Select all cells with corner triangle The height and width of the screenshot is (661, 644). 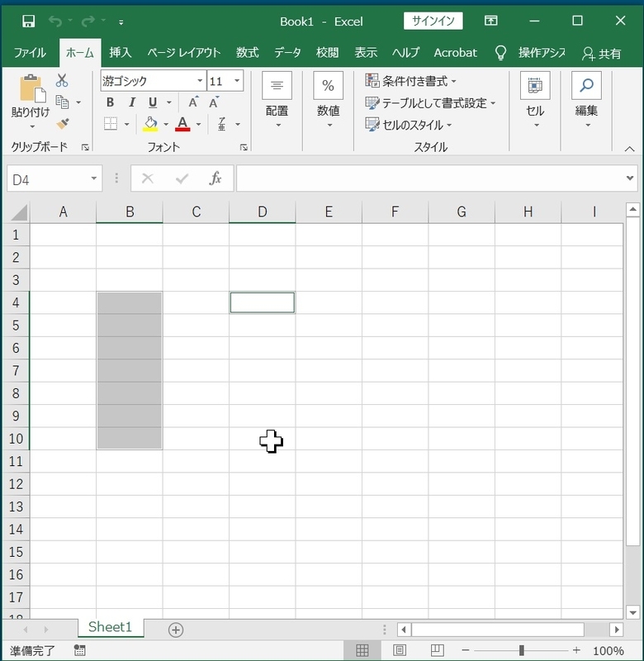18,212
